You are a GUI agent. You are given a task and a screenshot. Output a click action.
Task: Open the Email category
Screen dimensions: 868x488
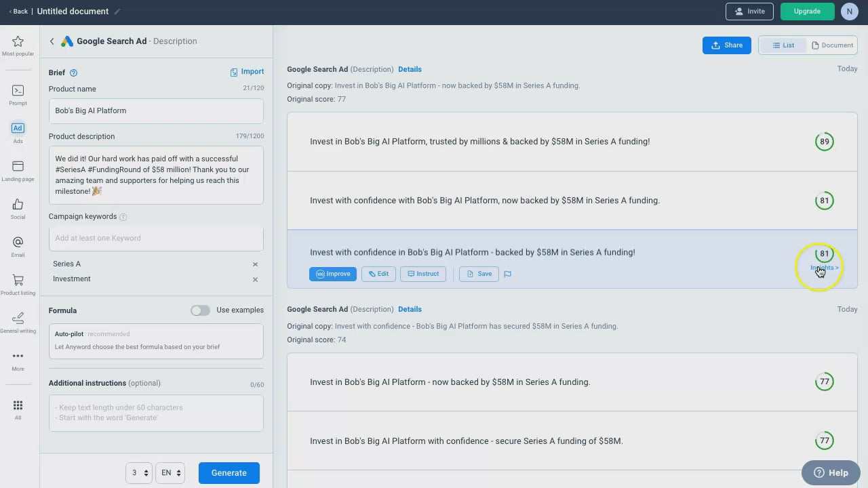coord(18,247)
